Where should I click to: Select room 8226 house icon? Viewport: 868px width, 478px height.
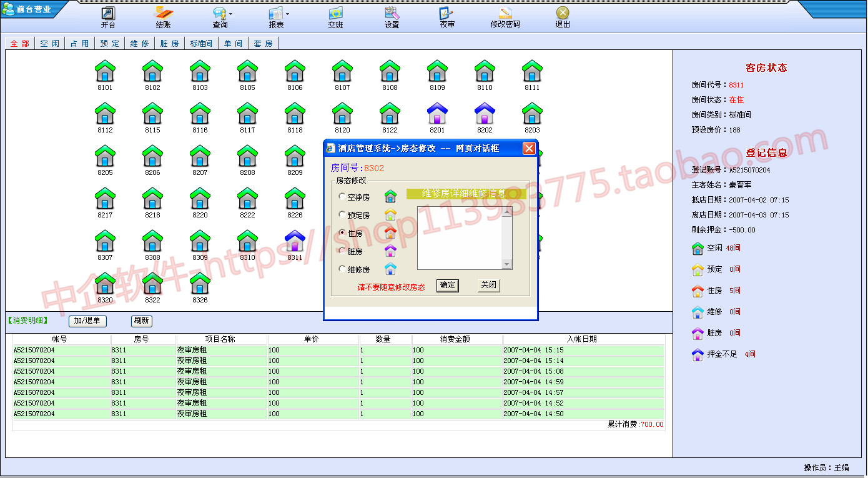[x=295, y=198]
